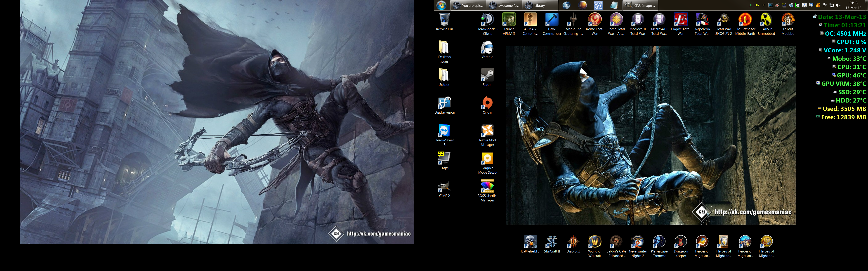Click the taskbar clock showing 01:13
Image resolution: width=868 pixels, height=271 pixels.
point(854,5)
